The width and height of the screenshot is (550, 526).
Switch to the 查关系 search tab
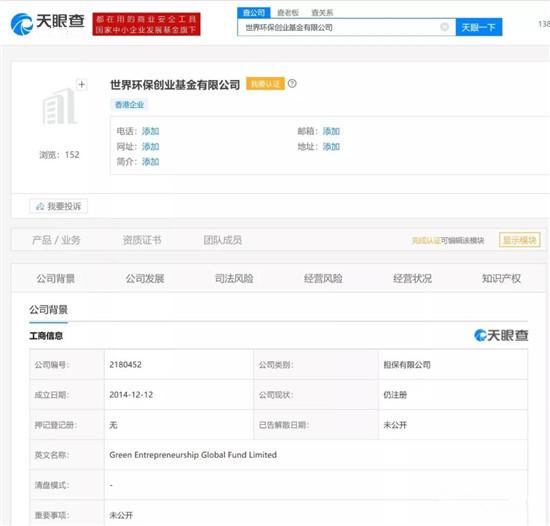click(x=322, y=13)
